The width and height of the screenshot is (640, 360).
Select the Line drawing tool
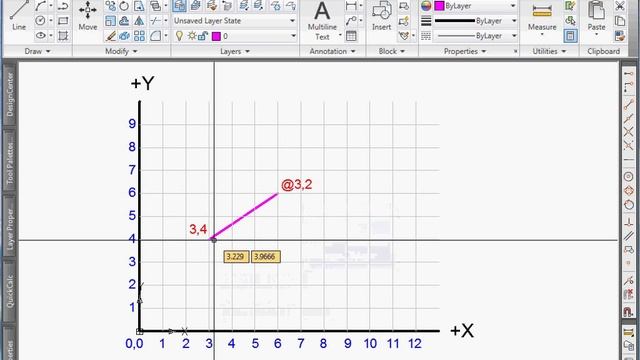click(19, 16)
